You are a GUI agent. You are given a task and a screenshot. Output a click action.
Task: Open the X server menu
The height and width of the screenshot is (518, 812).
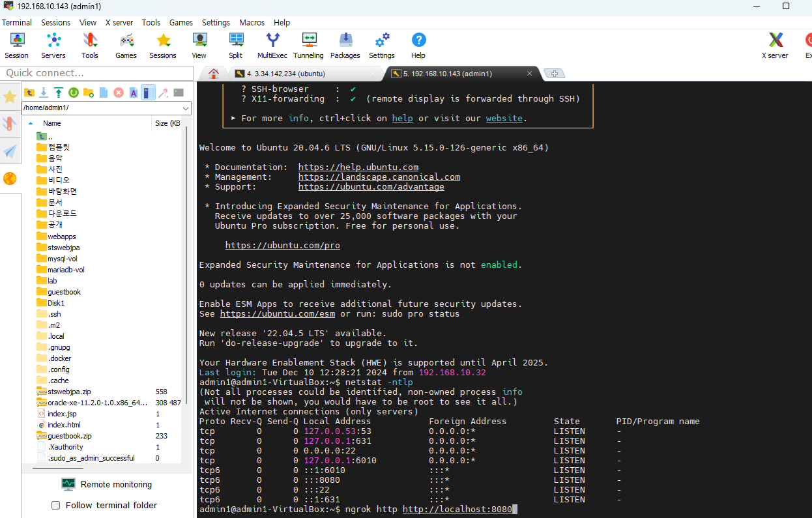pyautogui.click(x=119, y=22)
